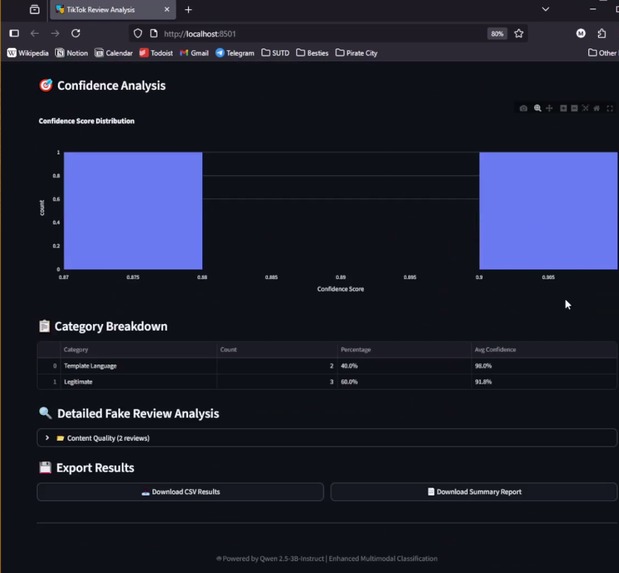
Task: Click the left histogram bar near 0.875
Action: click(x=133, y=211)
